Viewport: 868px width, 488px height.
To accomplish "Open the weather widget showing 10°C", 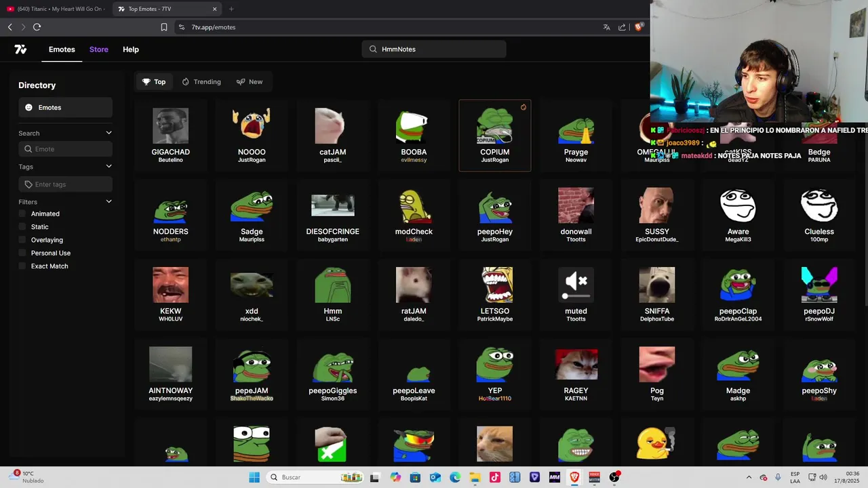I will (x=27, y=477).
